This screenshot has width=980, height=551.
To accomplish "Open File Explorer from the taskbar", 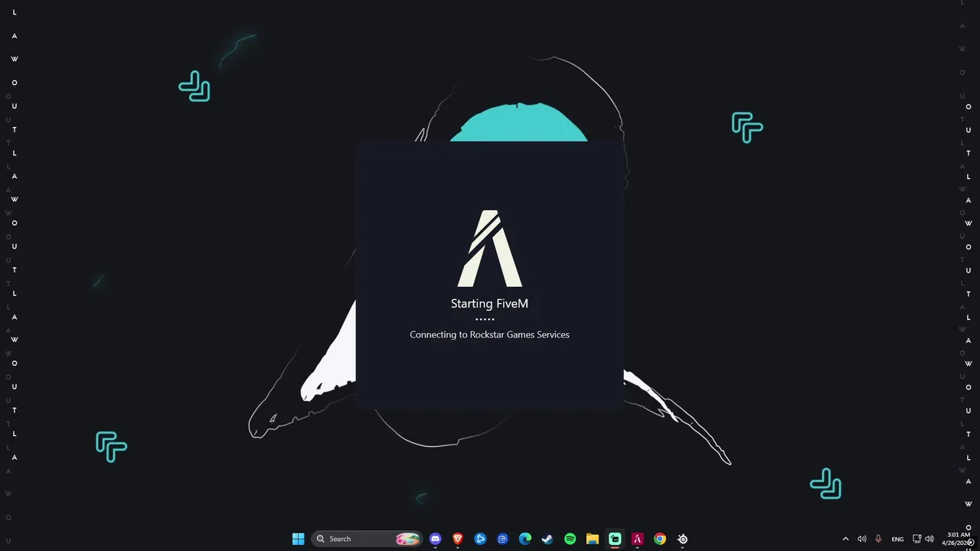I will pyautogui.click(x=592, y=539).
